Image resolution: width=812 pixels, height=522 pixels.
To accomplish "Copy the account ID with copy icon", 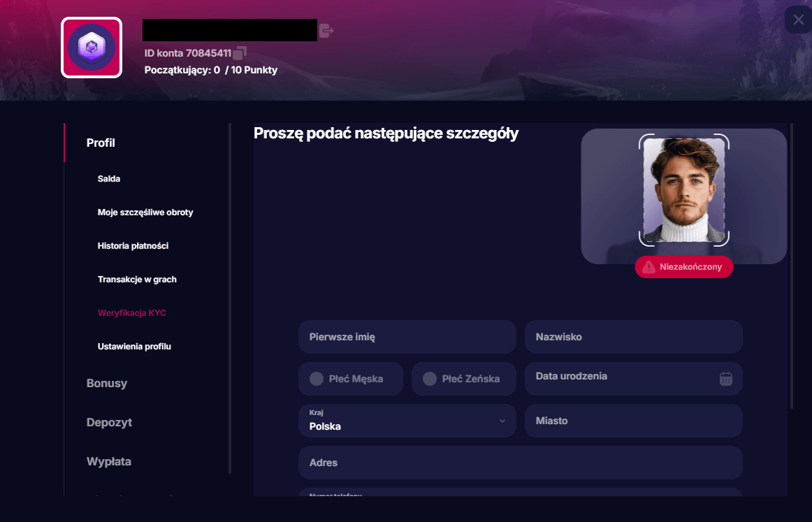I will 240,53.
